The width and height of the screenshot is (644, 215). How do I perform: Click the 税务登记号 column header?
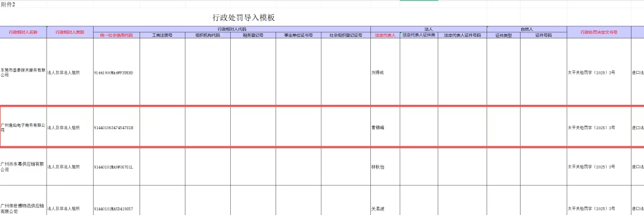[x=253, y=36]
